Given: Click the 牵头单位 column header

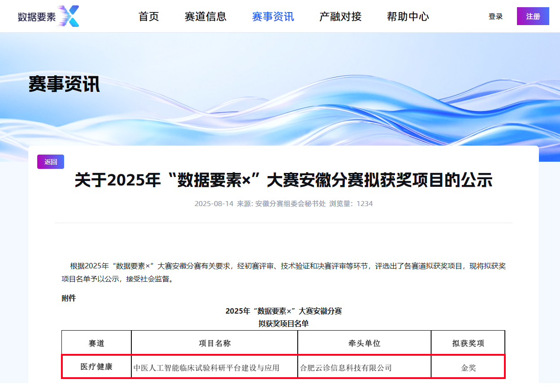Looking at the screenshot, I should tap(365, 343).
